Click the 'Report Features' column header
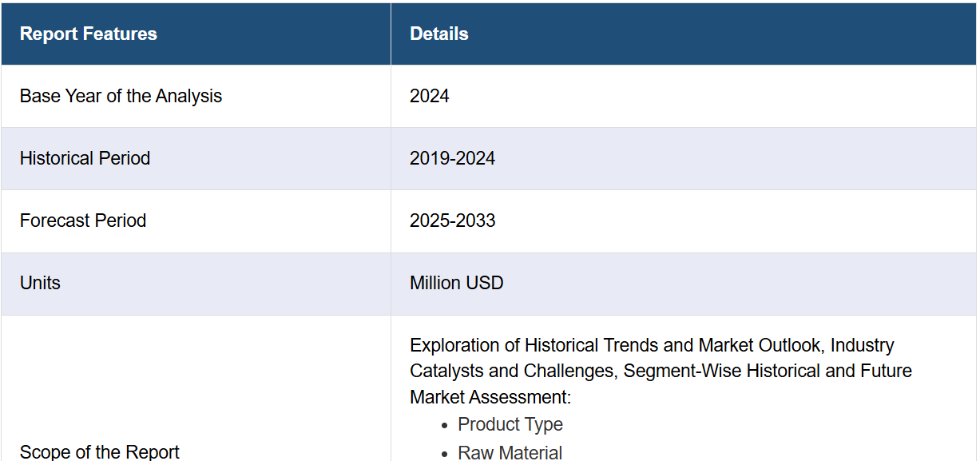 [x=196, y=34]
